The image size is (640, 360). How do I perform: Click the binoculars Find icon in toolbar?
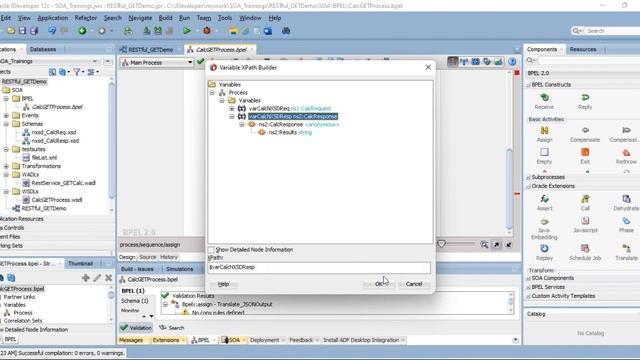286,31
